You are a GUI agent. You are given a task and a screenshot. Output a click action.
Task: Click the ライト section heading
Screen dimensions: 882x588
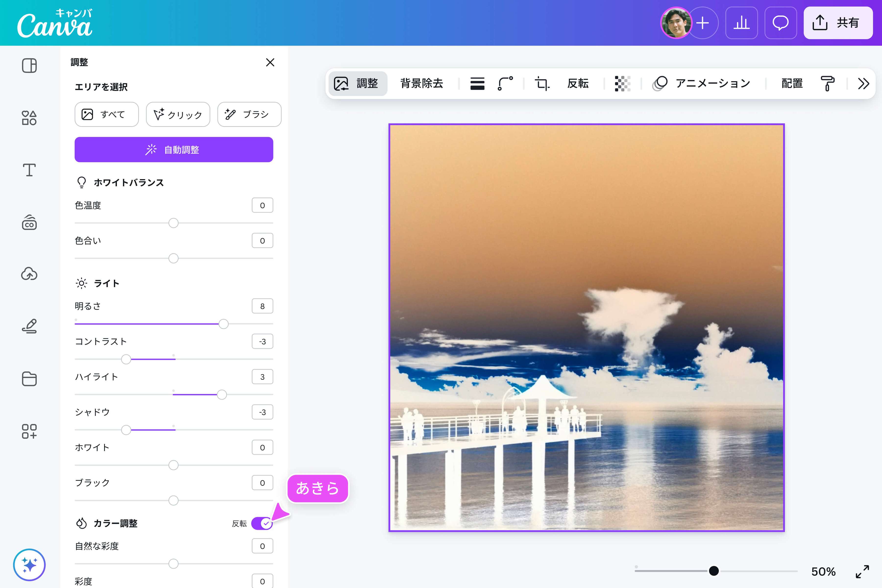point(107,283)
